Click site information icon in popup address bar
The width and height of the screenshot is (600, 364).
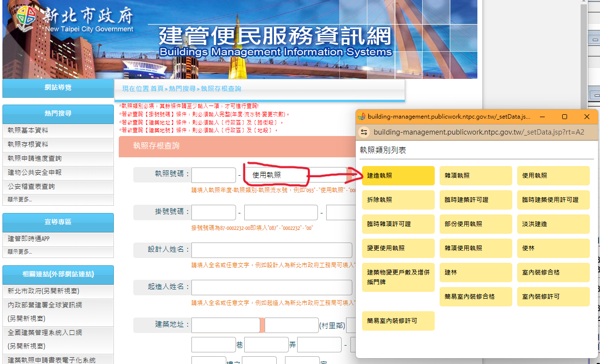tap(364, 132)
